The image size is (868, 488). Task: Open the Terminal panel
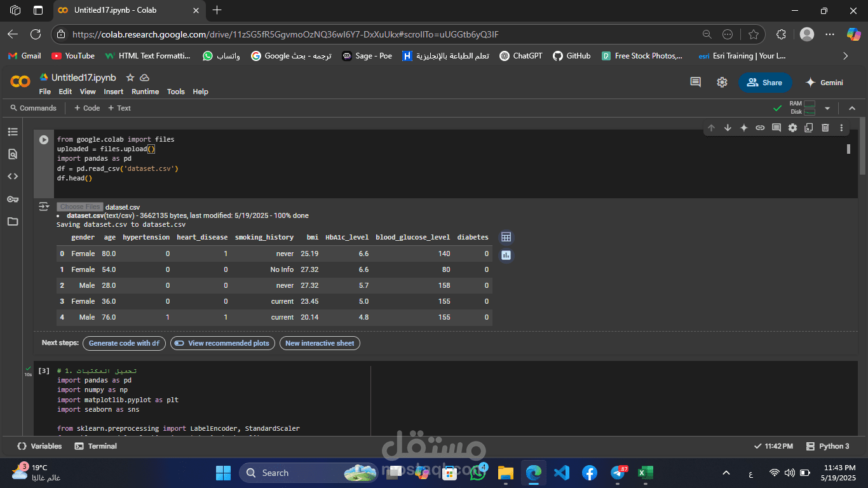coord(96,446)
